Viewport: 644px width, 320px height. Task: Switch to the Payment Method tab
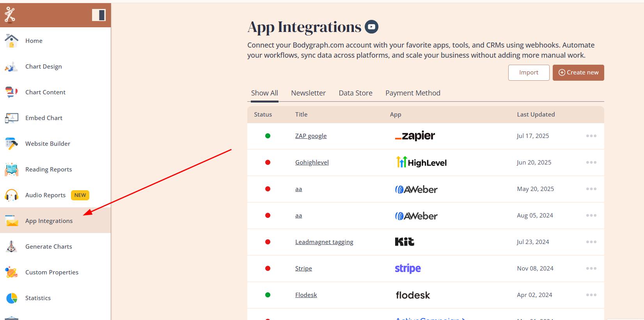(x=413, y=93)
